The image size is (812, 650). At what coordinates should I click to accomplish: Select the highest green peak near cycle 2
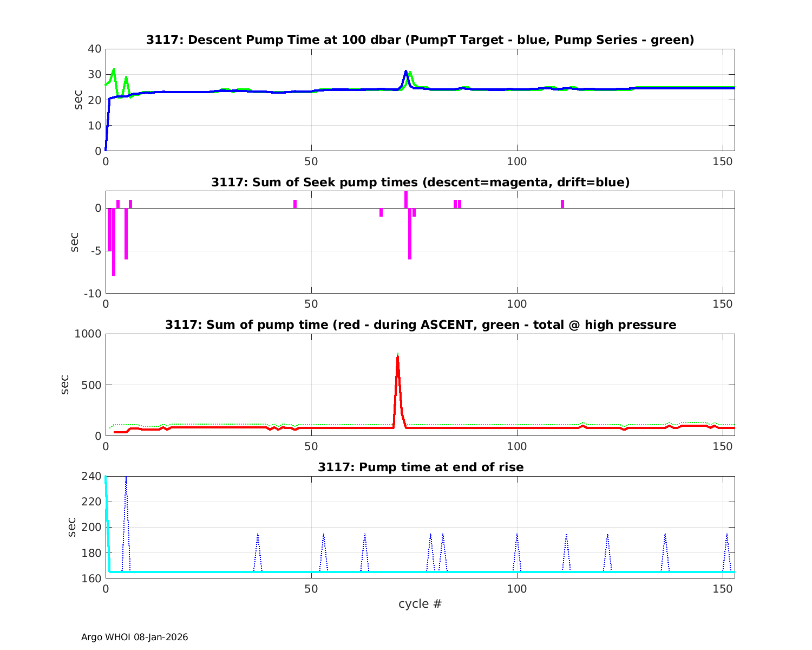114,70
